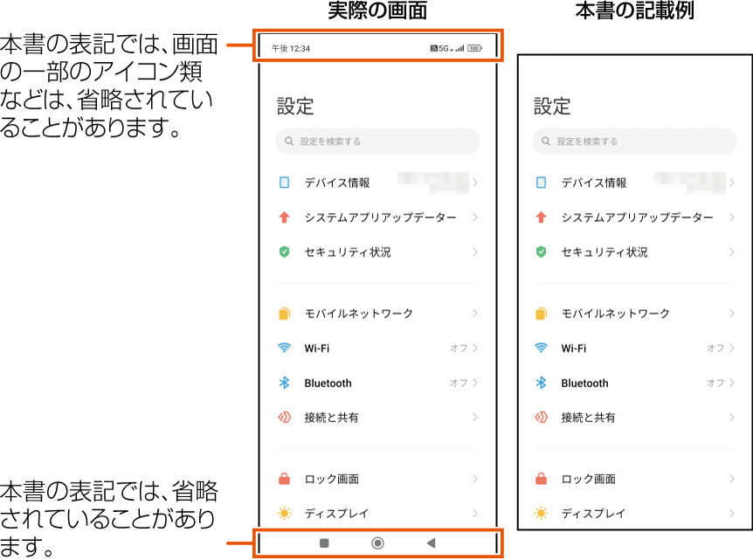Screen dimensions: 753x560
Task: Open ロック画面 entry in left phone
Action: click(x=377, y=479)
